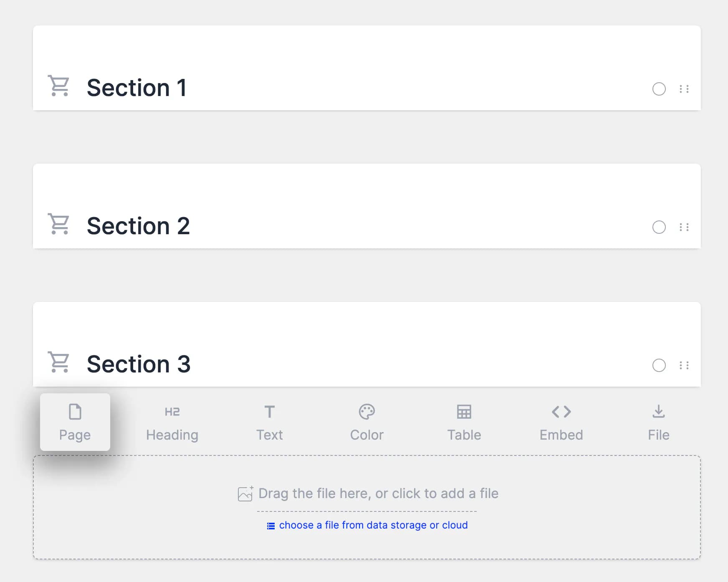728x582 pixels.
Task: Toggle the circle selector for Section 2
Action: 659,227
